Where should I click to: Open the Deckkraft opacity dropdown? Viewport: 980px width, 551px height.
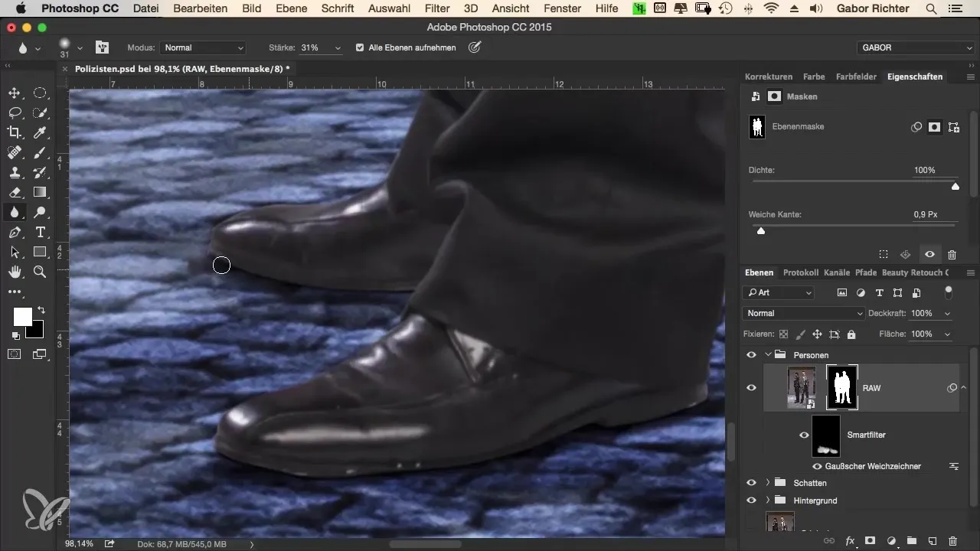[x=948, y=313]
